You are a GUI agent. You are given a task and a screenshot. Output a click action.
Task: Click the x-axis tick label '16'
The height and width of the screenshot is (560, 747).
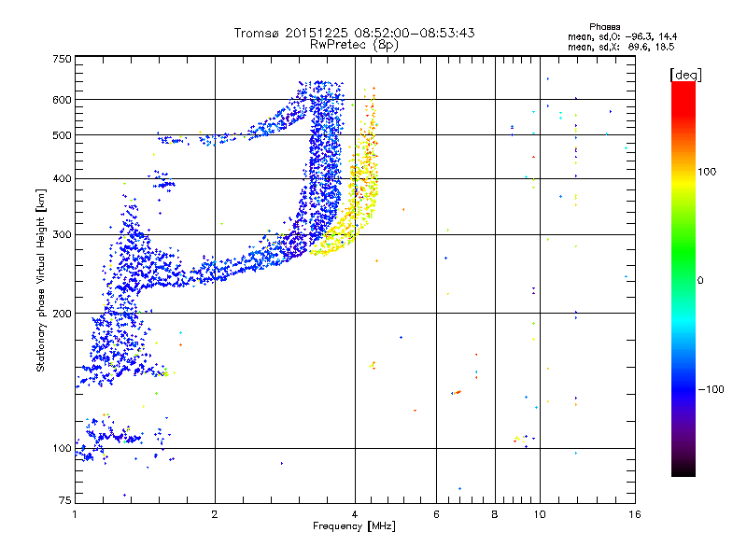tap(635, 514)
